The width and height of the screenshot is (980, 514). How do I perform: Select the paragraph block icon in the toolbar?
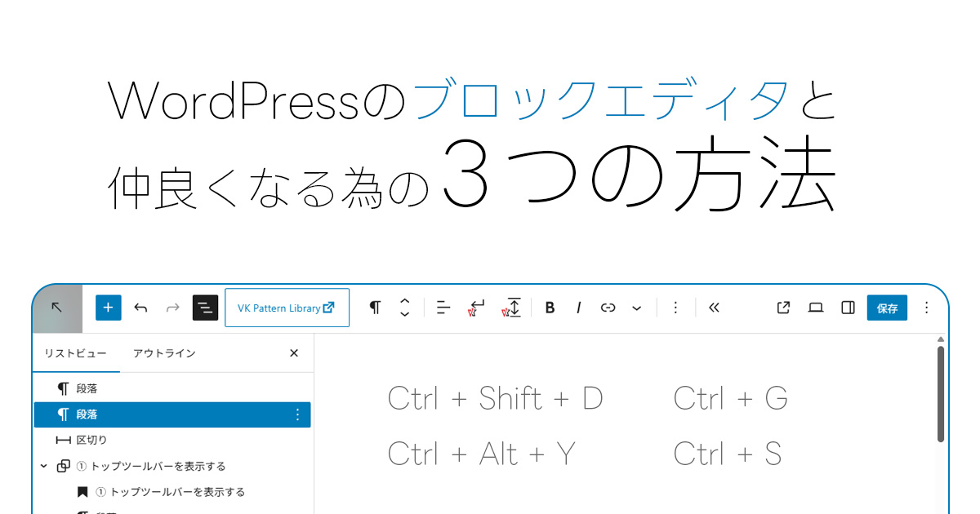pyautogui.click(x=375, y=308)
